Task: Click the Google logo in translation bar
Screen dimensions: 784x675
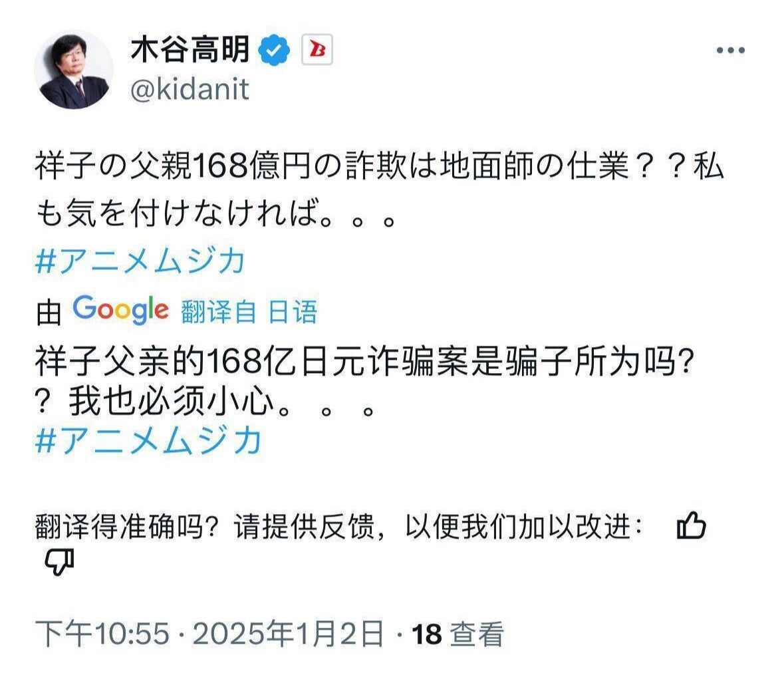Action: coord(120,306)
